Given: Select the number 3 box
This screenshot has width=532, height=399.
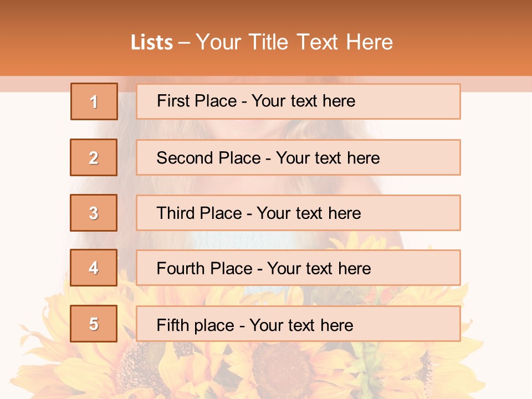Looking at the screenshot, I should 94,213.
